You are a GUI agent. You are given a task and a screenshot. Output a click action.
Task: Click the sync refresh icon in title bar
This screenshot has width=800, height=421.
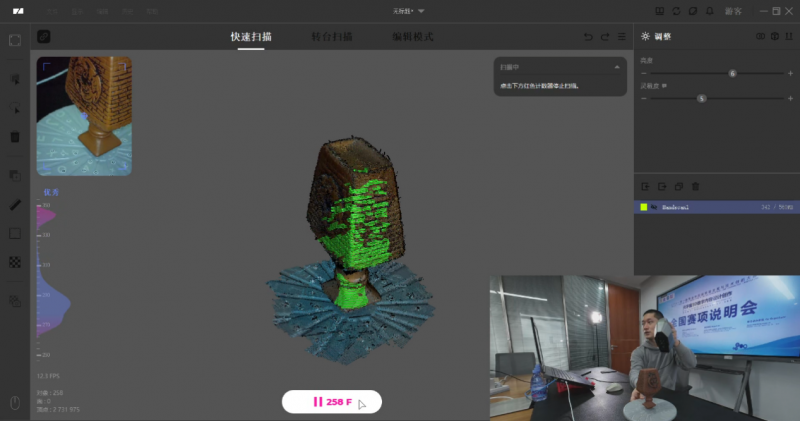click(678, 10)
